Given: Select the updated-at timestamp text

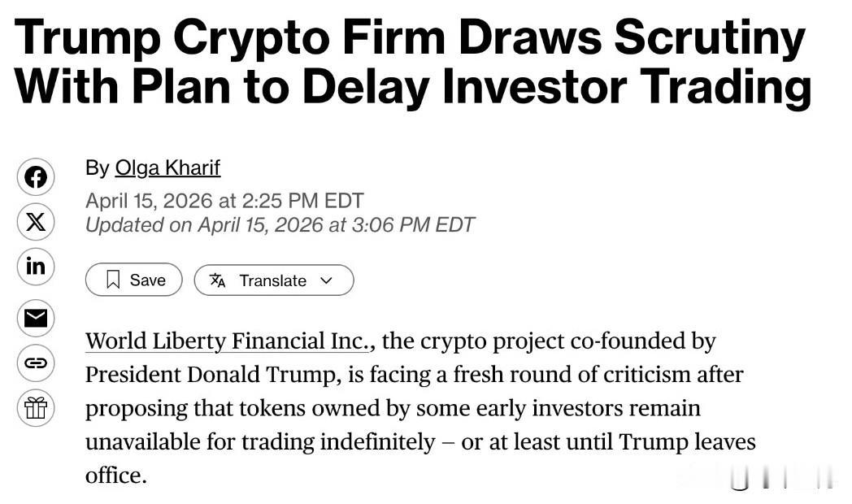Looking at the screenshot, I should pyautogui.click(x=280, y=225).
